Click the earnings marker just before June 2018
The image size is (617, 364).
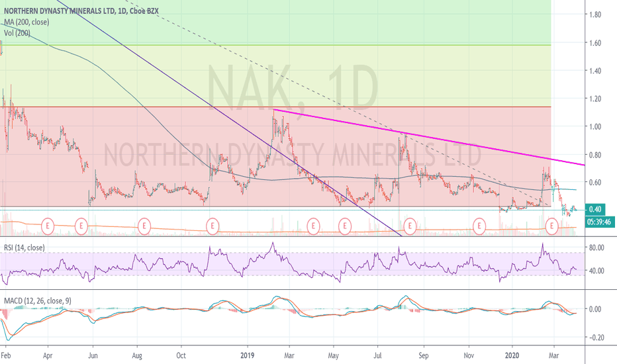pos(81,226)
